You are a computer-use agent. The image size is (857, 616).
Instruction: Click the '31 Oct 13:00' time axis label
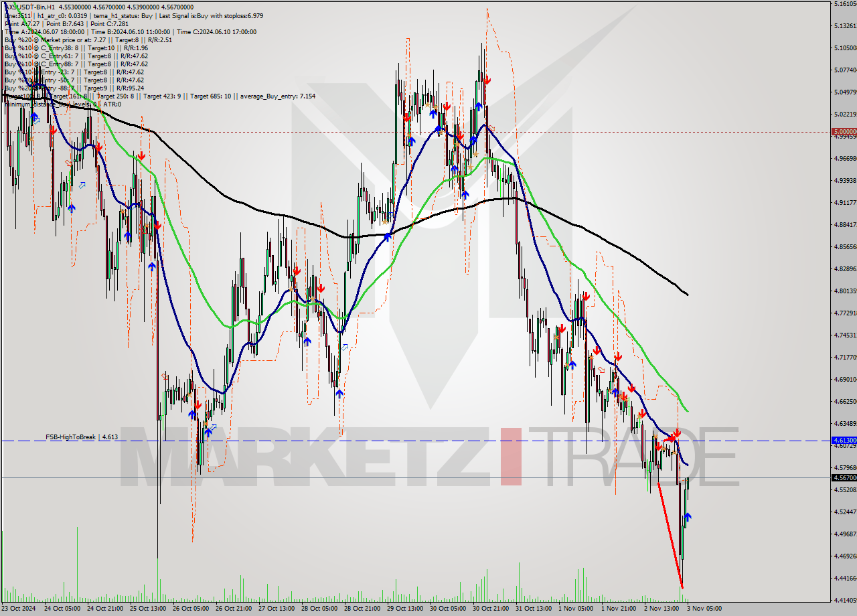pyautogui.click(x=534, y=609)
